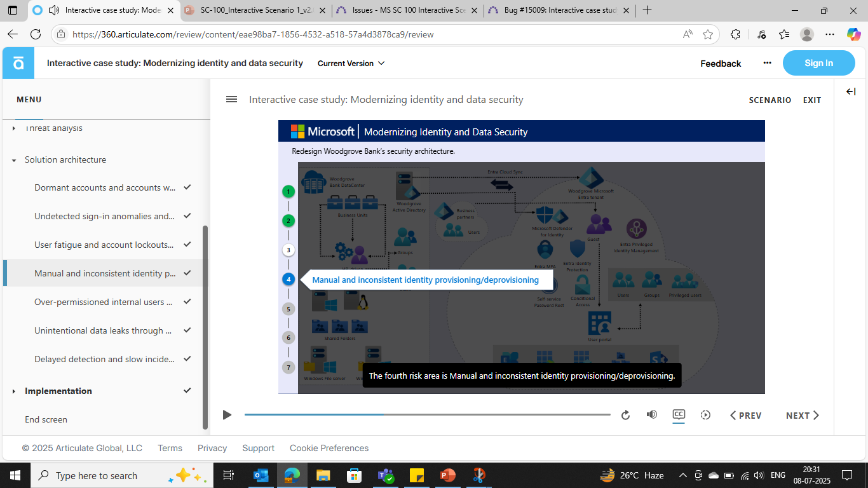Select risk marker 7
Image resolution: width=868 pixels, height=488 pixels.
[288, 367]
